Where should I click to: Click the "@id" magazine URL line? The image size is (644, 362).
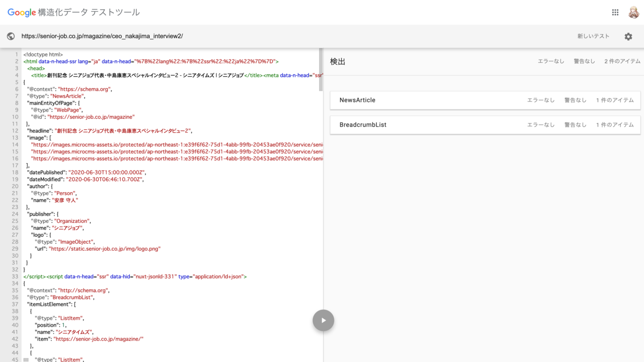coord(83,117)
